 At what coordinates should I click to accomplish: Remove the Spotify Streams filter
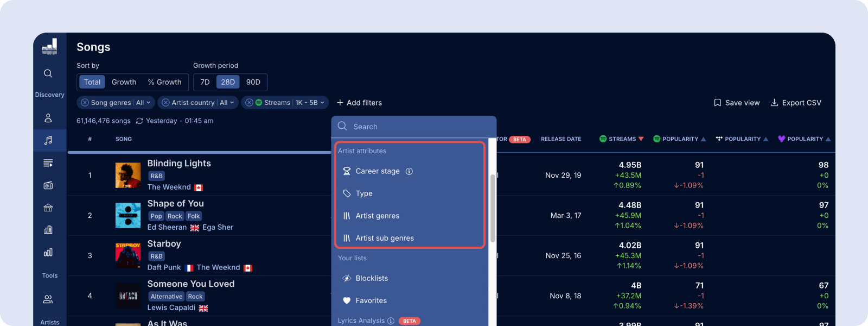pyautogui.click(x=249, y=103)
